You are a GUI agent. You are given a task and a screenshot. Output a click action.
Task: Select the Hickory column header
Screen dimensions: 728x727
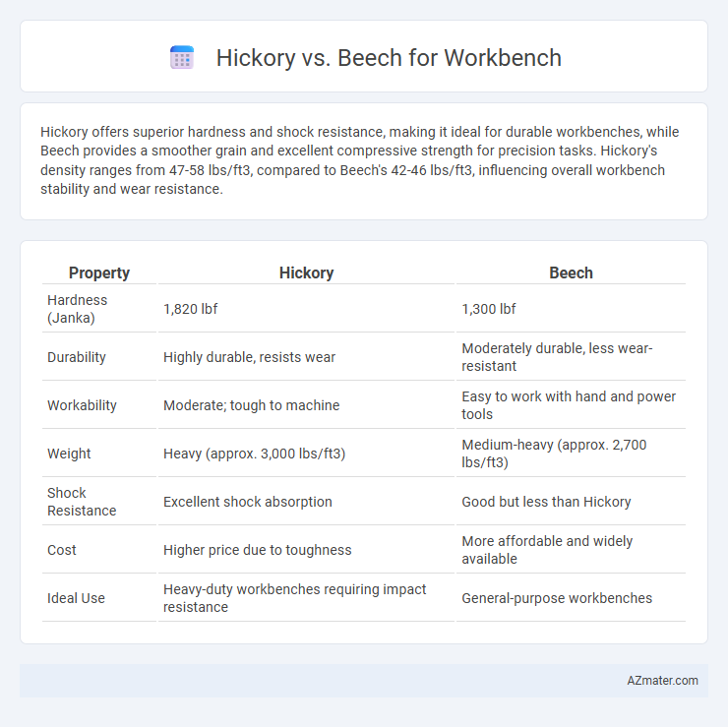pyautogui.click(x=306, y=273)
